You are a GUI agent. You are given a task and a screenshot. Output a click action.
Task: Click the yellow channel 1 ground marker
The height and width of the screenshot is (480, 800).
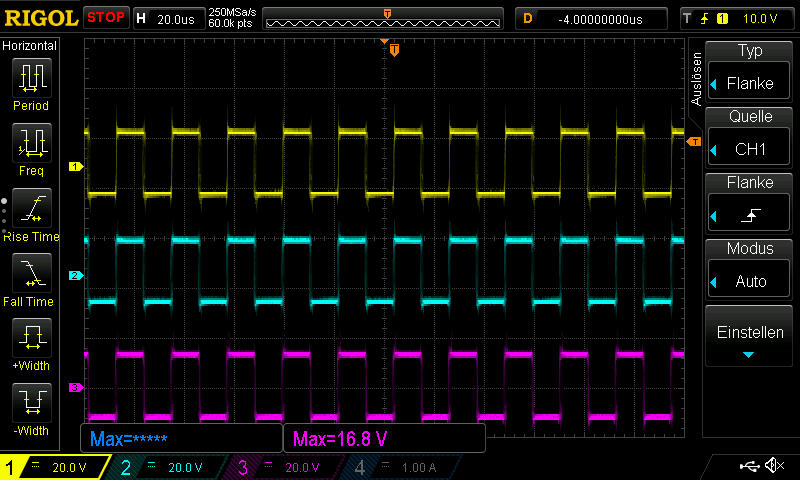pyautogui.click(x=76, y=166)
